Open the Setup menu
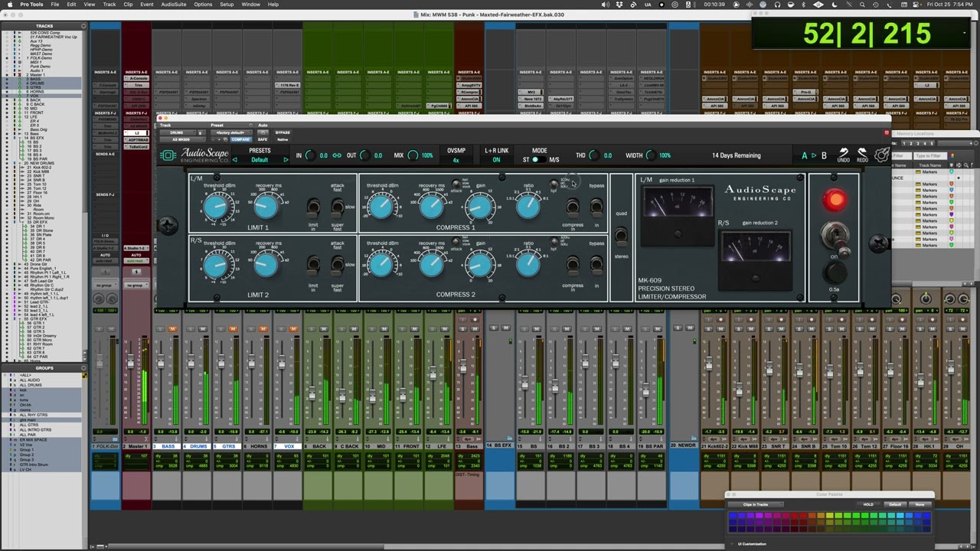Viewport: 980px width, 551px height. coord(227,5)
